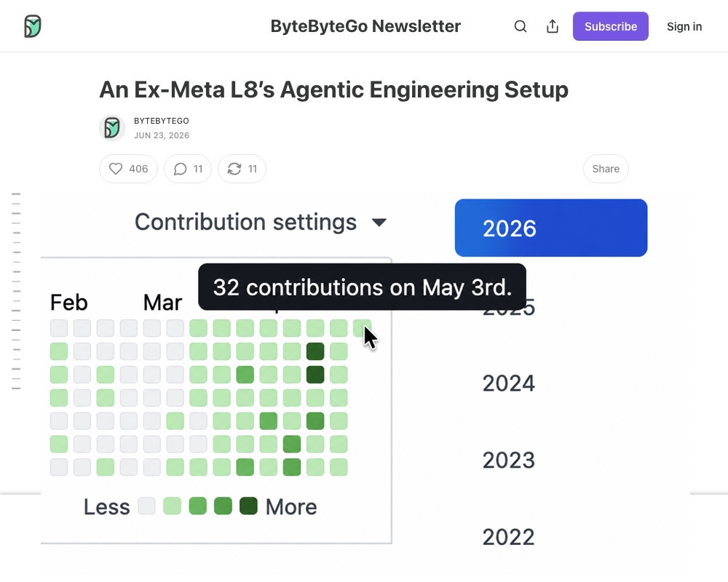Viewport: 728px width, 582px height.
Task: Click the darkest green legend swatch
Action: [248, 506]
